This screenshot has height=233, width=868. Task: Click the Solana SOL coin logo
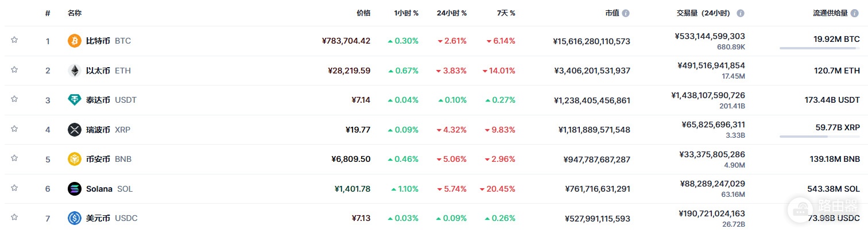point(75,188)
